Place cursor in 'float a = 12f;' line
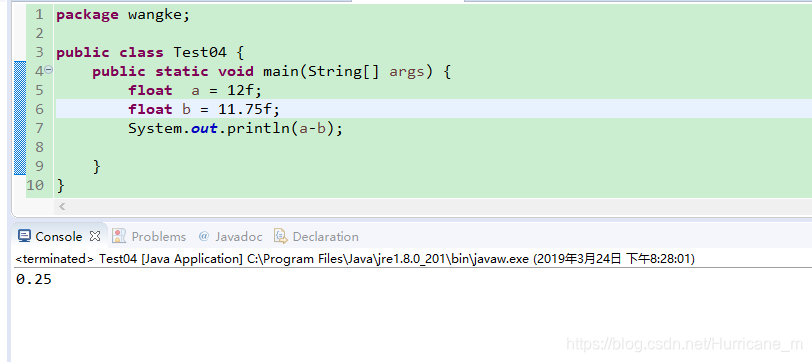The width and height of the screenshot is (812, 362). [195, 91]
